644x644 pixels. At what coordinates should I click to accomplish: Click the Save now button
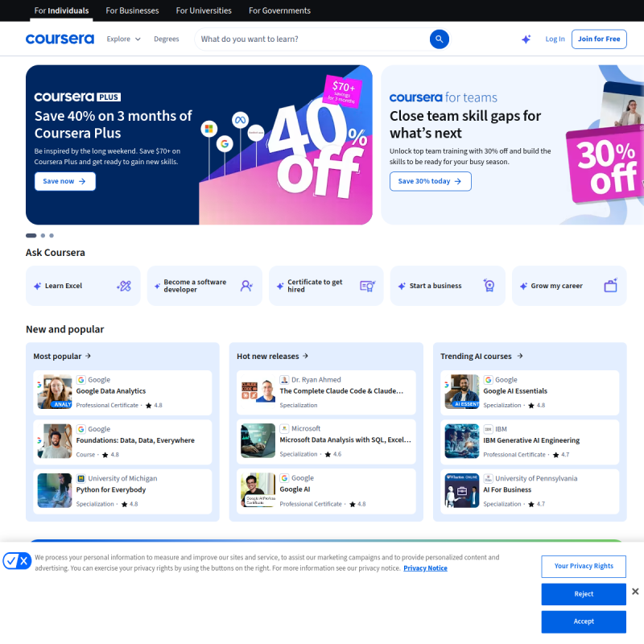(x=65, y=181)
